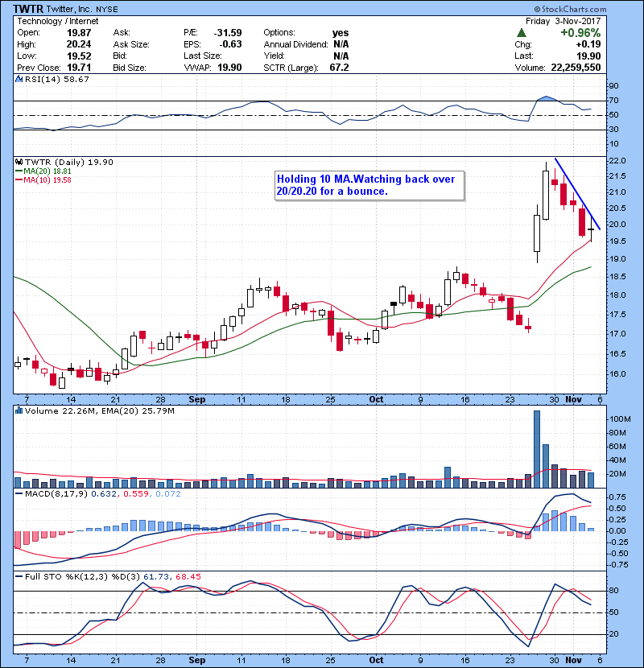
Task: Click the Prev Close value 19.71
Action: pos(79,68)
